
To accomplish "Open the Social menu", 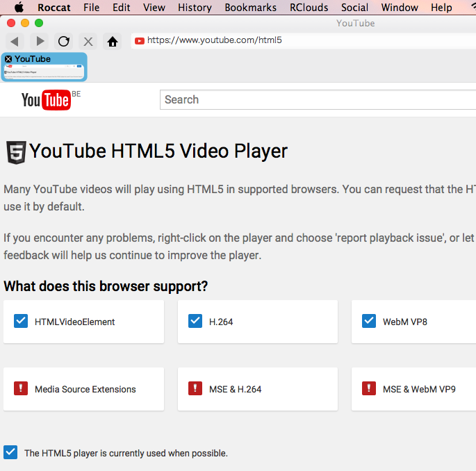I will (x=354, y=7).
